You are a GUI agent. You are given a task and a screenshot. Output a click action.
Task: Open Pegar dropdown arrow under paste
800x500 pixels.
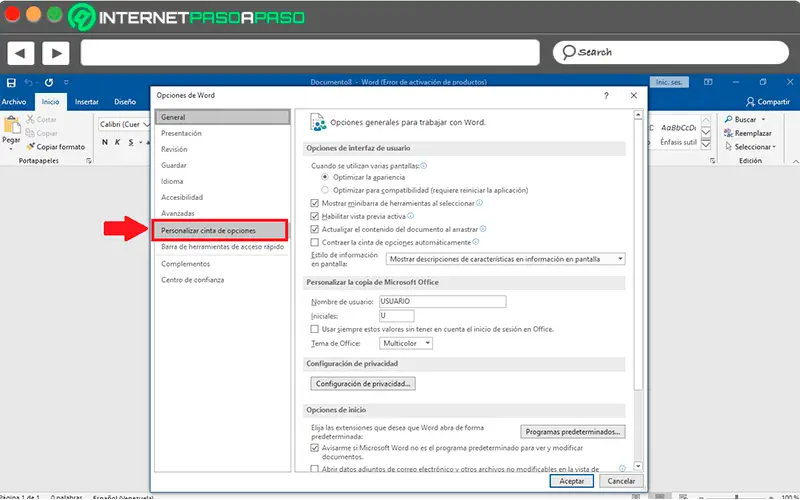[11, 149]
